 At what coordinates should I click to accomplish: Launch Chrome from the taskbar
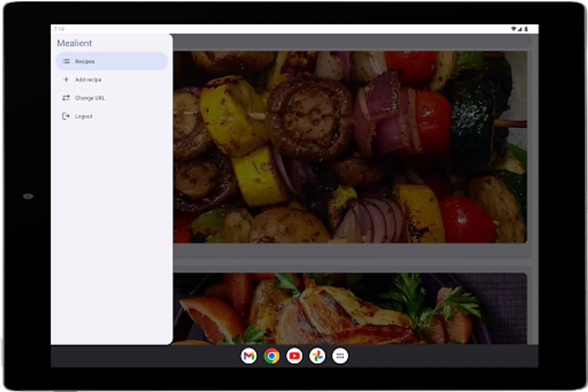(272, 356)
